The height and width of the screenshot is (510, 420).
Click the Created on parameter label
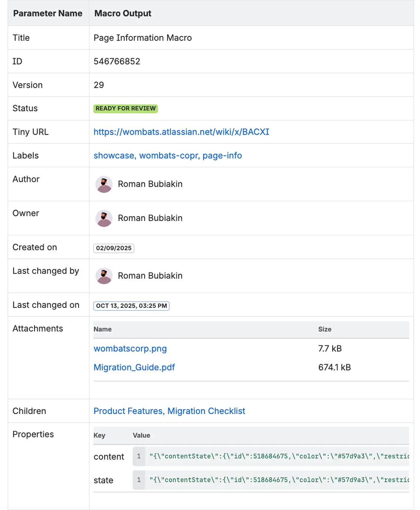[35, 247]
